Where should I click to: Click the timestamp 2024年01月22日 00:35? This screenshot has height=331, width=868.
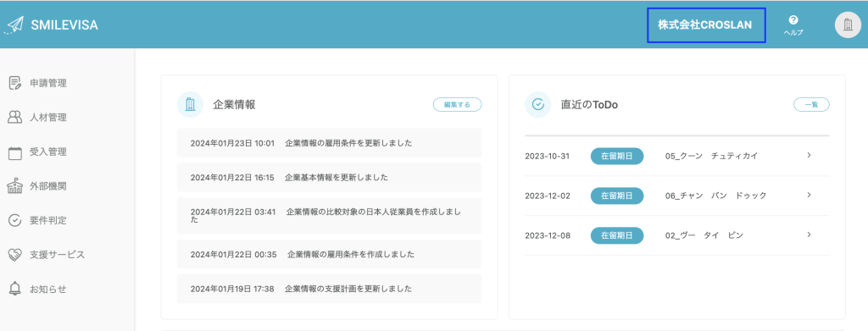click(233, 254)
